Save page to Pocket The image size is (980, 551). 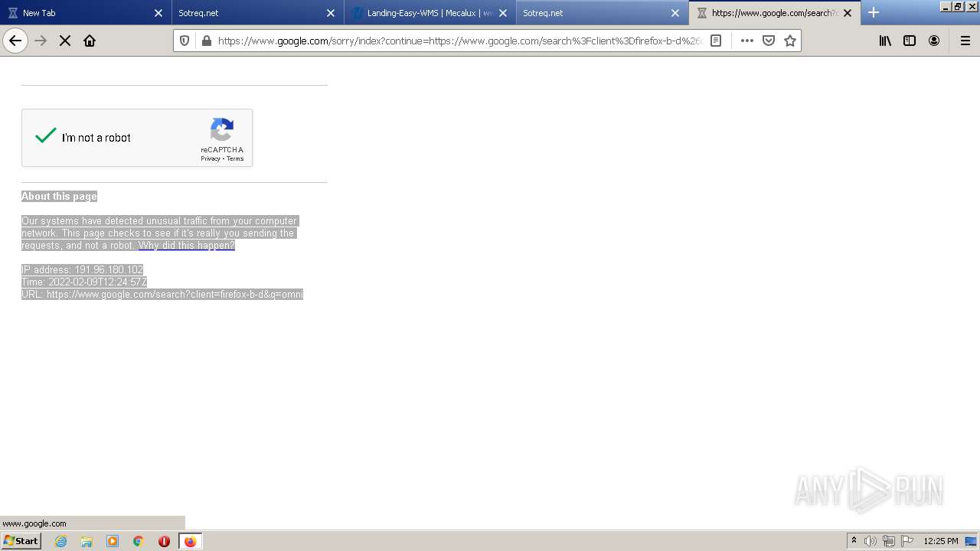pyautogui.click(x=769, y=41)
